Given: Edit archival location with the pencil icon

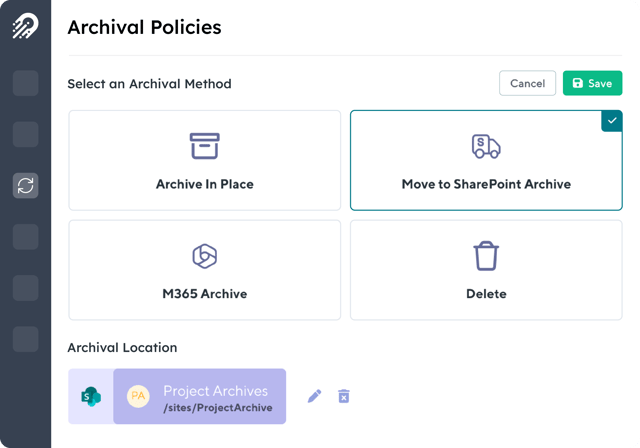Looking at the screenshot, I should (314, 396).
